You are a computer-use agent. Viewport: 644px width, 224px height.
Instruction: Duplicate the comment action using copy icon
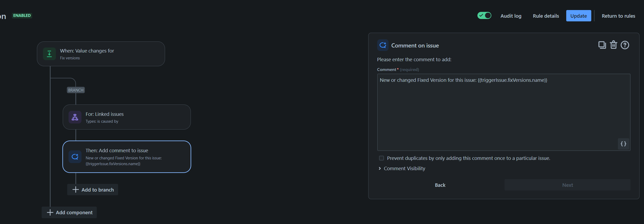pos(602,45)
